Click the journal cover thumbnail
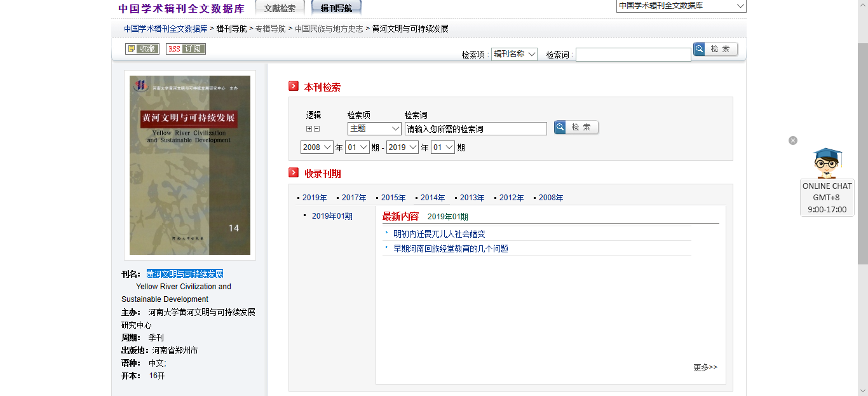Image resolution: width=868 pixels, height=396 pixels. tap(190, 165)
